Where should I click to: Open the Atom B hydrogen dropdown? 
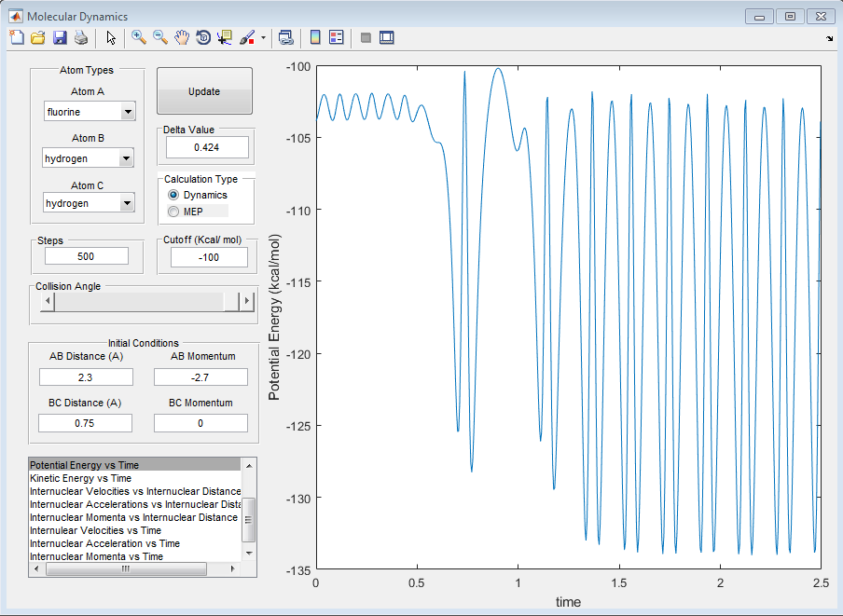(127, 158)
